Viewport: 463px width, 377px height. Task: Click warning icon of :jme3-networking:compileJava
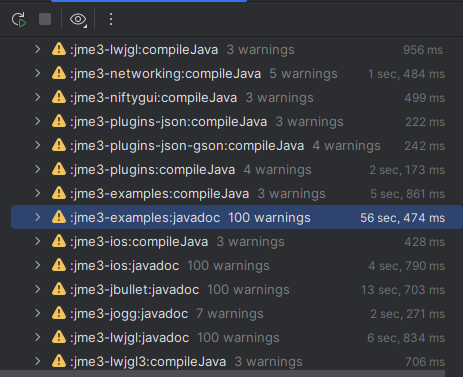click(x=59, y=73)
